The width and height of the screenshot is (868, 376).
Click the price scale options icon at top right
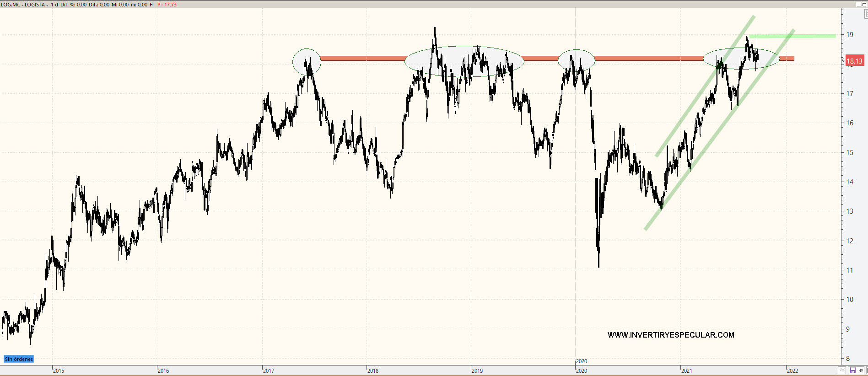tap(866, 14)
